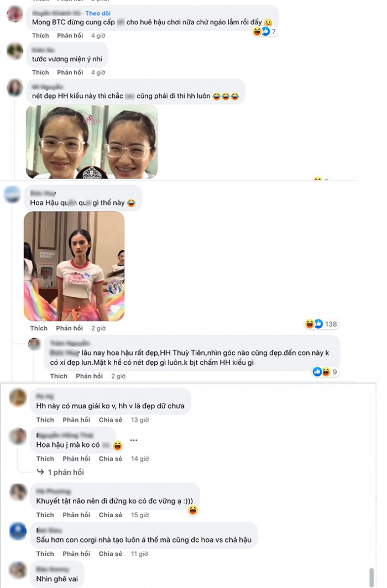Share the 'Khuyết tật não' comment

click(110, 515)
